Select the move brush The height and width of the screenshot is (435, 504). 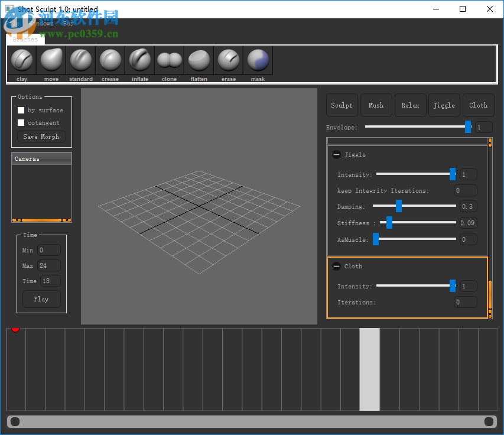[51, 60]
